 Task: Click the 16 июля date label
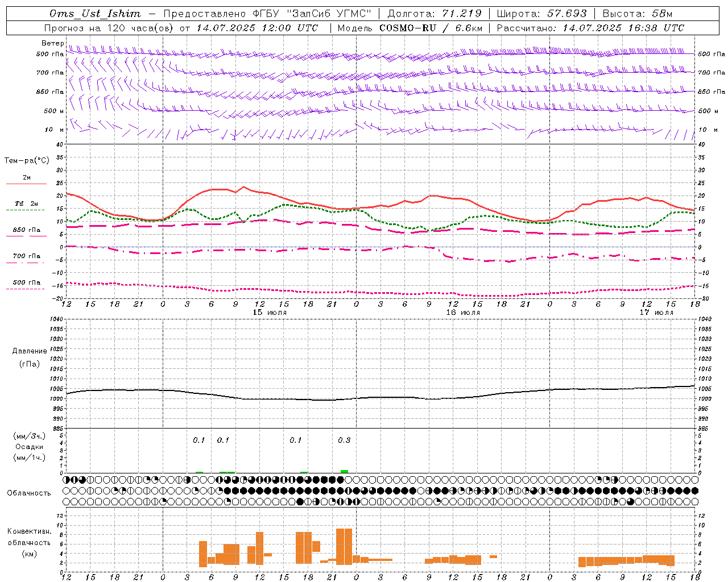point(463,313)
